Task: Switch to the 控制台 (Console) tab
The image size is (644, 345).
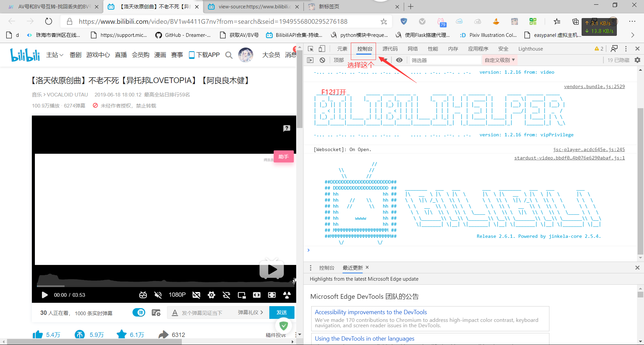Action: pyautogui.click(x=365, y=49)
